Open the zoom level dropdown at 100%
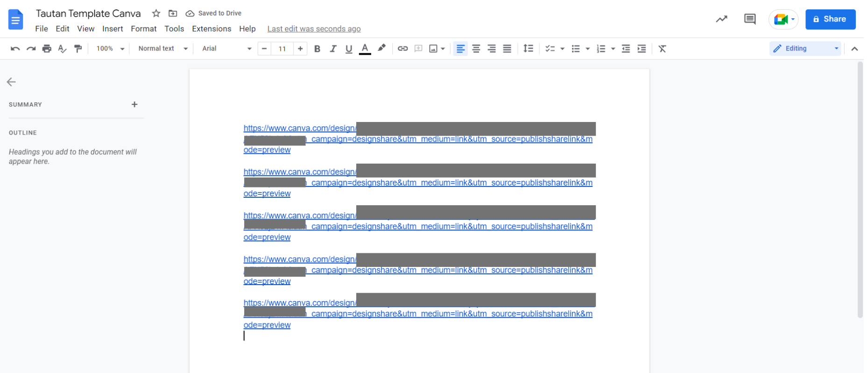868x373 pixels. pyautogui.click(x=110, y=49)
